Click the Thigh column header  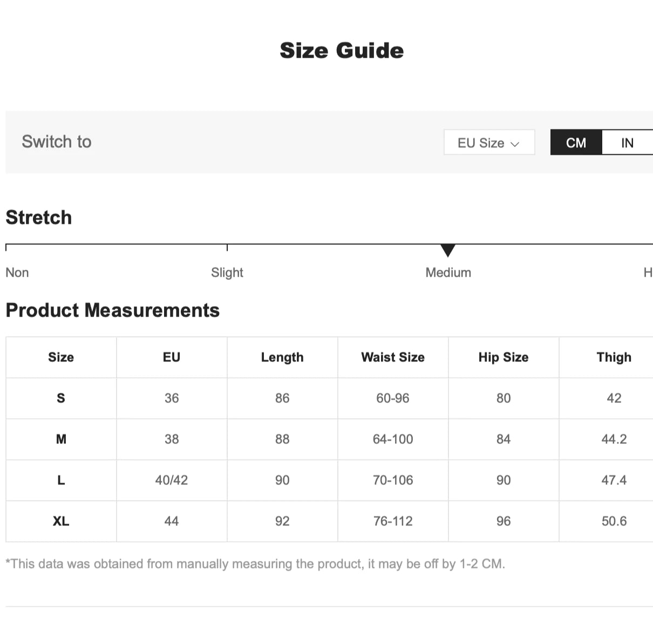click(x=614, y=357)
